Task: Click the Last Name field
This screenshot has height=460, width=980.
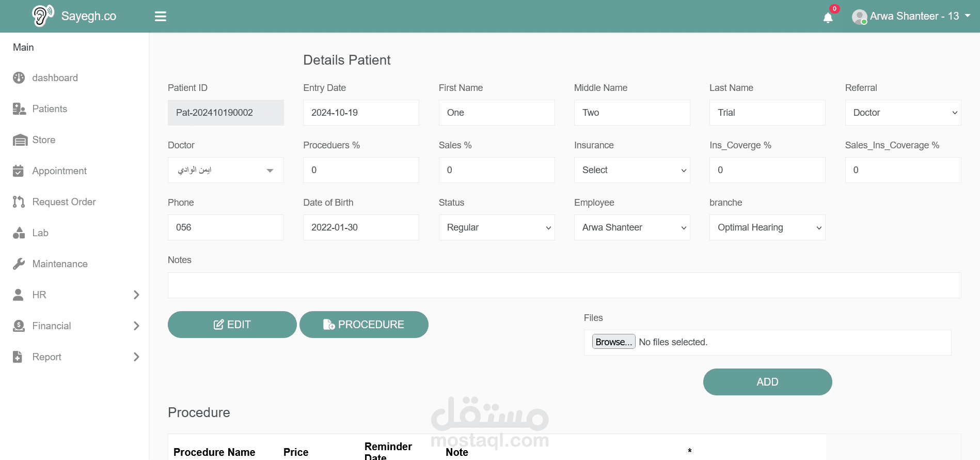Action: tap(767, 113)
